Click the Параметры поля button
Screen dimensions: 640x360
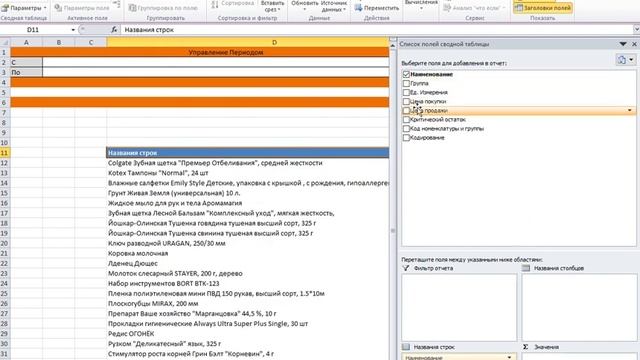click(82, 8)
